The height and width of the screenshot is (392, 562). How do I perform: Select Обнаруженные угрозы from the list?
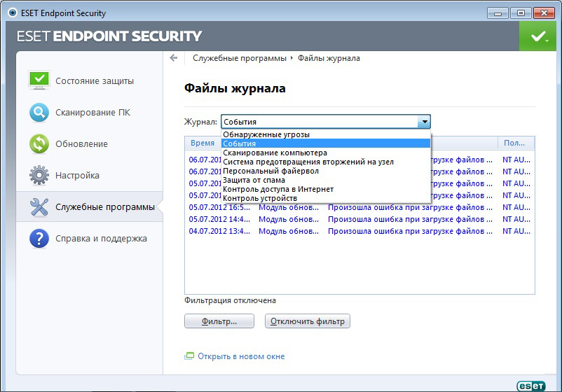point(266,134)
